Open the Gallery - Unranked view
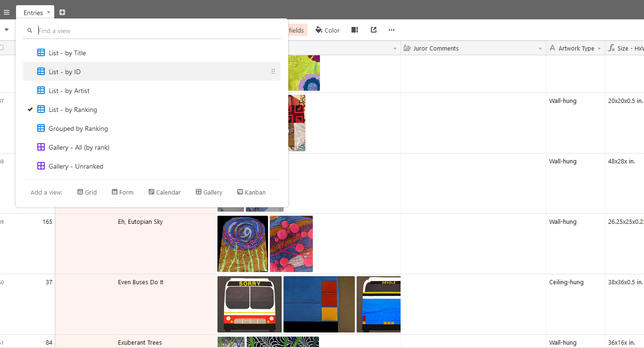The height and width of the screenshot is (348, 644). (x=75, y=166)
